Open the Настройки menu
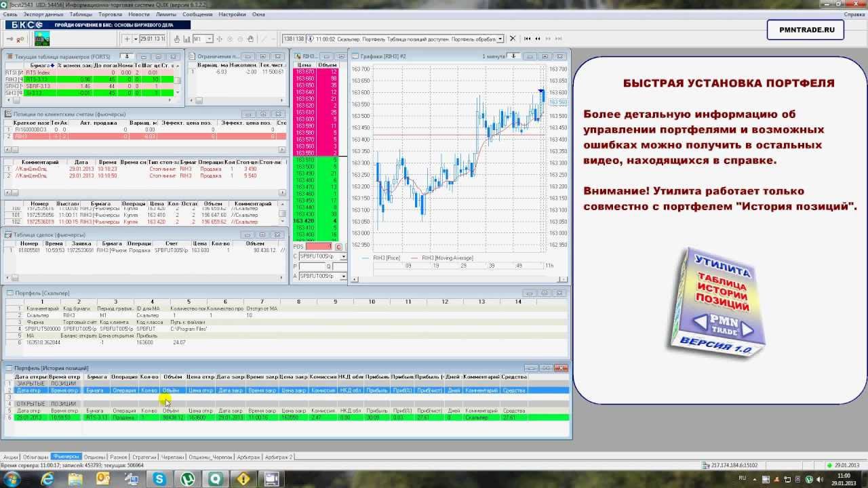The height and width of the screenshot is (488, 868). pyautogui.click(x=233, y=14)
